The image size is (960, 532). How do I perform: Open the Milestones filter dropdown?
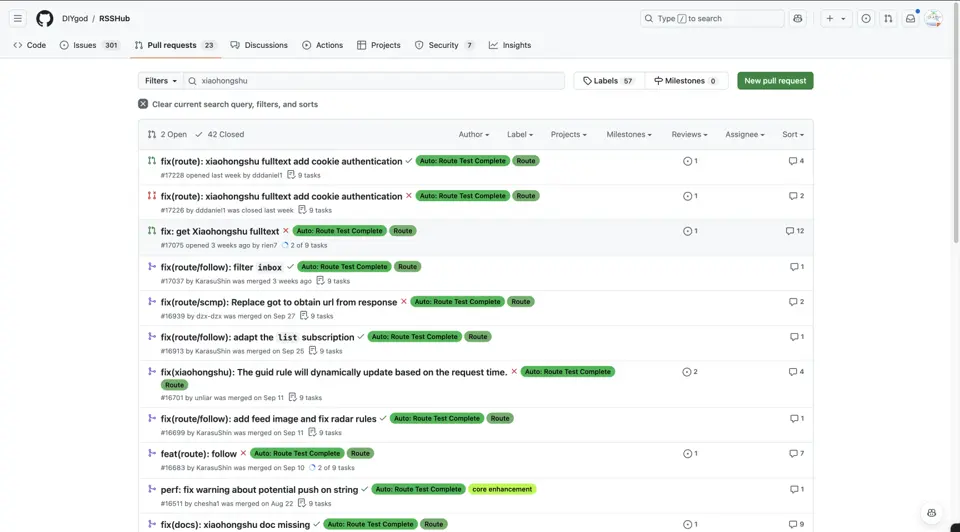pos(629,135)
